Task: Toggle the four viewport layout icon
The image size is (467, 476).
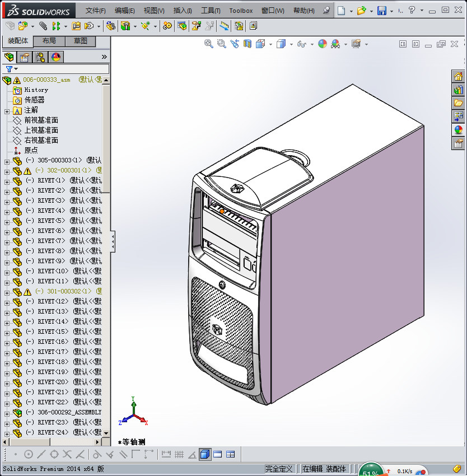Action: coord(231,454)
